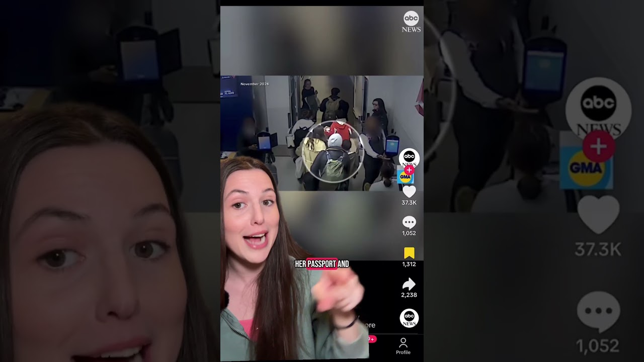Click the 2,238 shares count

coord(409,295)
